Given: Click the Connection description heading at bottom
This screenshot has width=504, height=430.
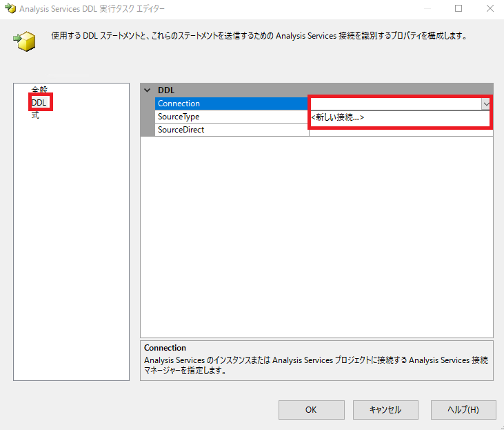Looking at the screenshot, I should tap(165, 348).
